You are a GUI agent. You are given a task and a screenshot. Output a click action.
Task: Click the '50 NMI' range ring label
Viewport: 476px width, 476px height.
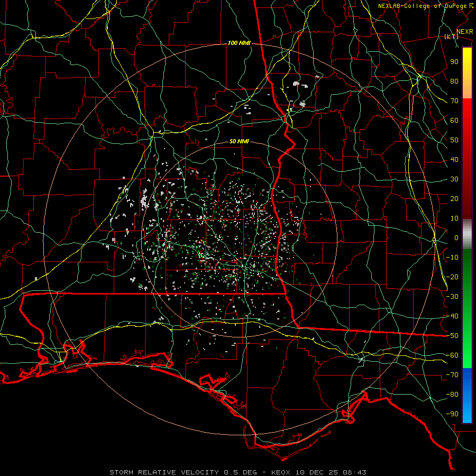pyautogui.click(x=239, y=141)
